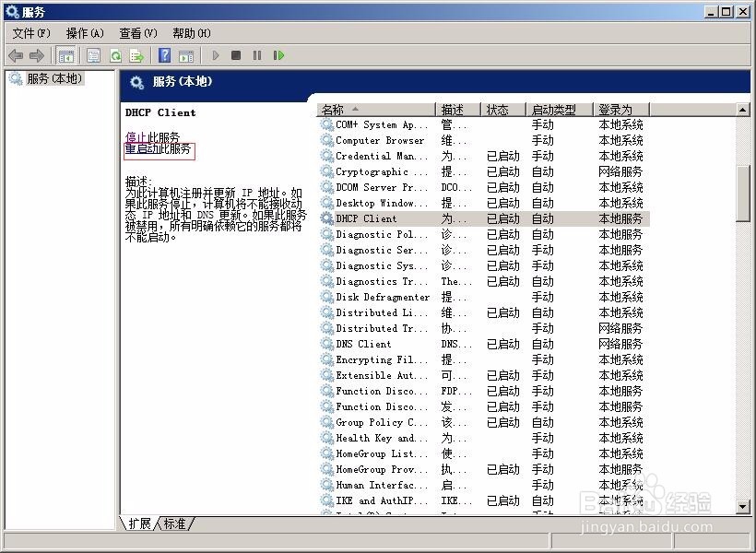Click the forward navigation arrow

(x=37, y=54)
